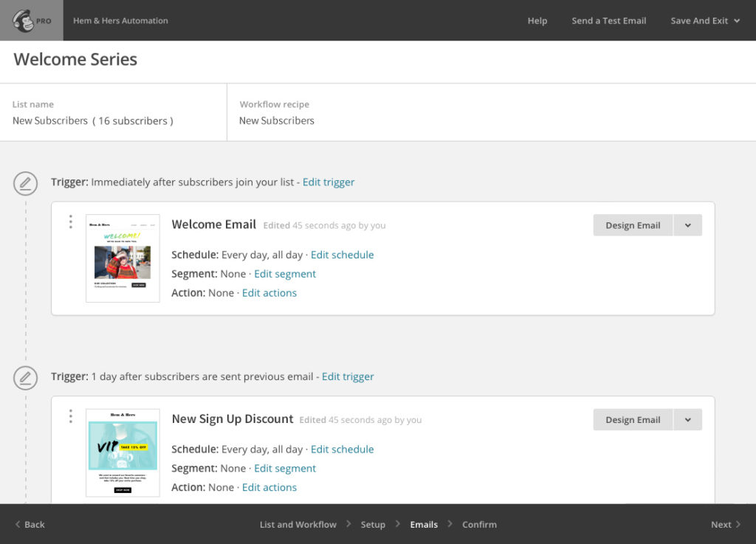Click the Welcome Series heading

pyautogui.click(x=75, y=59)
